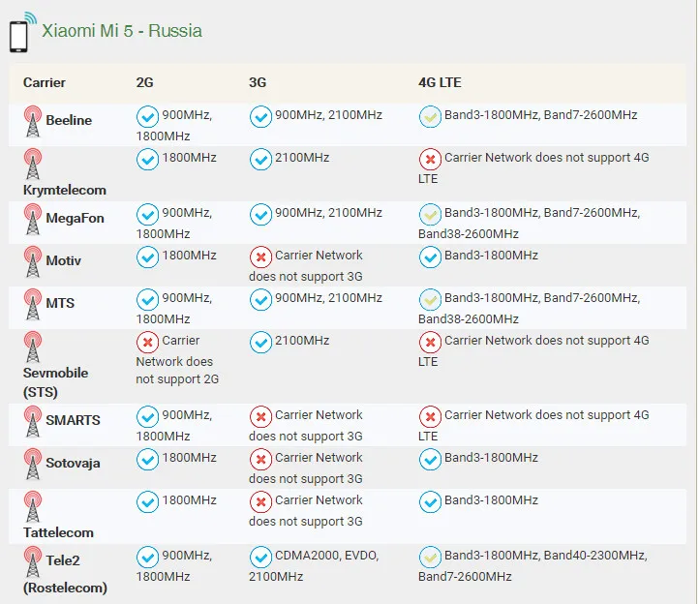The height and width of the screenshot is (604, 700).
Task: Click the 2G column header
Action: click(144, 82)
